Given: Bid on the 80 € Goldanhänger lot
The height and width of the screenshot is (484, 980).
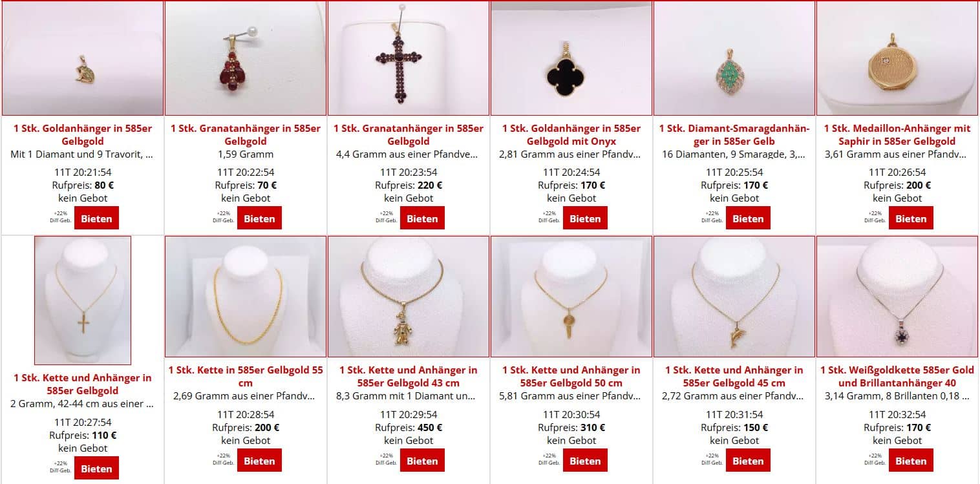Looking at the screenshot, I should coord(96,218).
